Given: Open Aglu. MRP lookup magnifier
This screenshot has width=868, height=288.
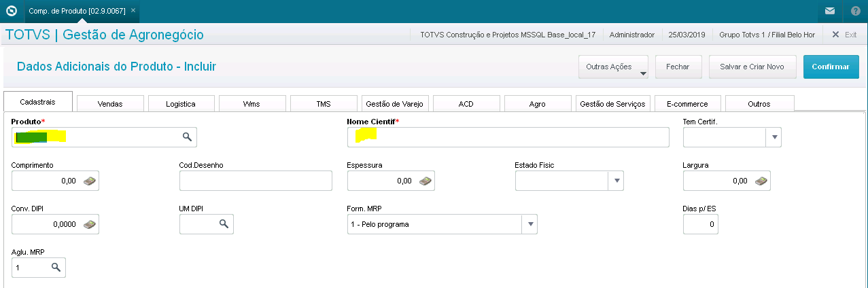Looking at the screenshot, I should 56,268.
